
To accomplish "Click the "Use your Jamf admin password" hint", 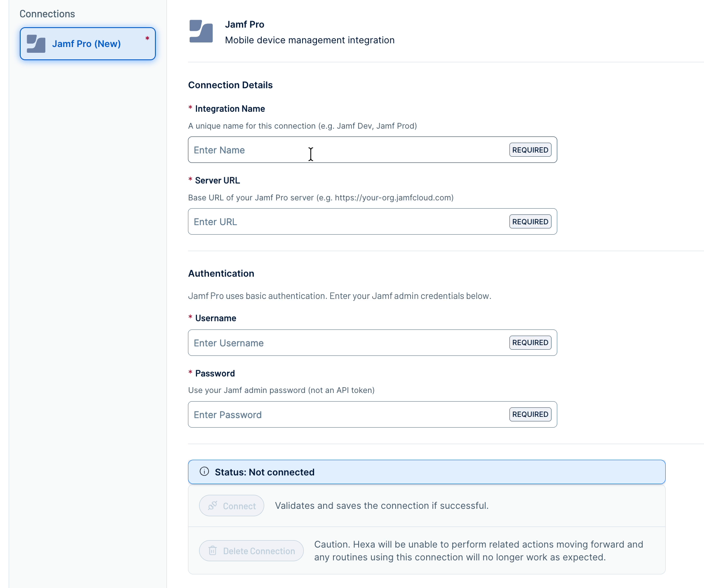I will (x=282, y=390).
